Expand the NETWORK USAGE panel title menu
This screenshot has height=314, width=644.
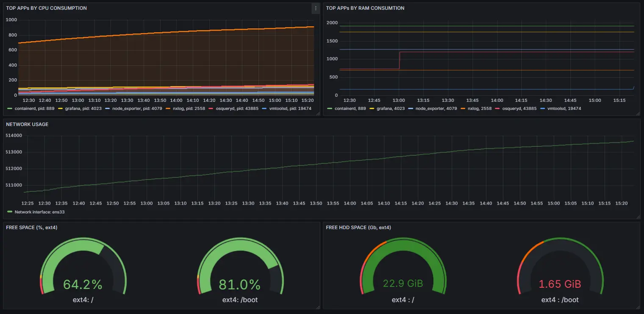click(x=27, y=124)
